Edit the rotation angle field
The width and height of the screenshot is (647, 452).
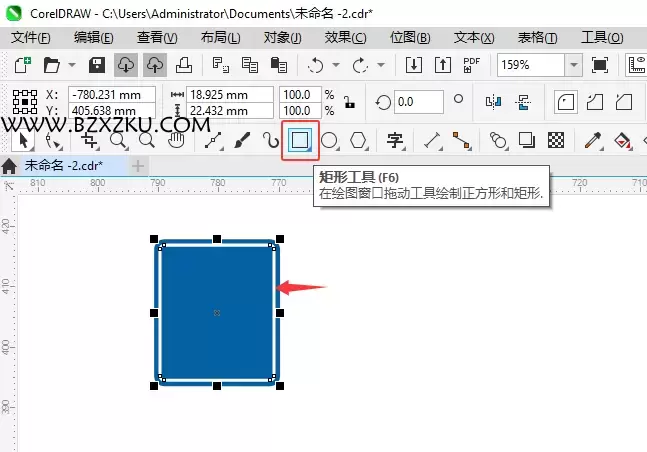418,102
